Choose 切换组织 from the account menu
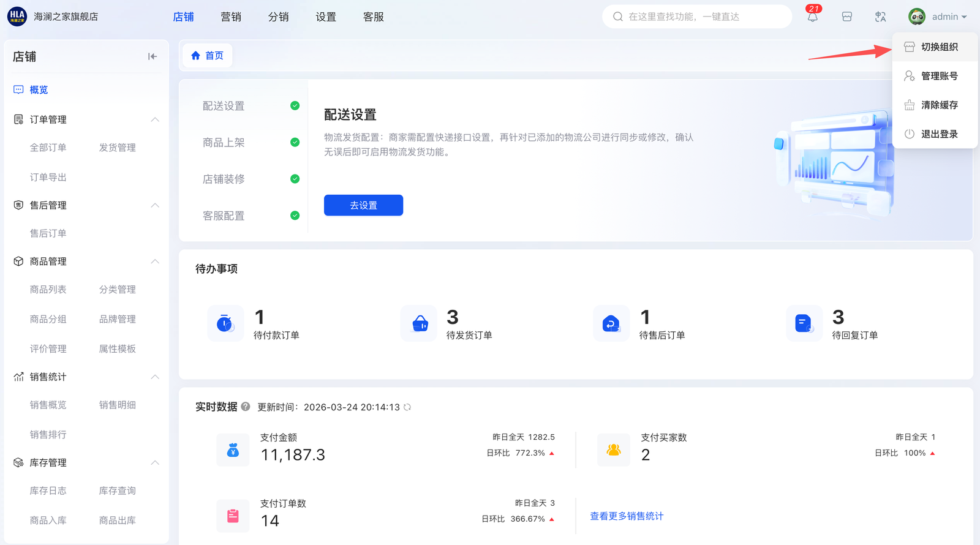980x545 pixels. coord(939,47)
